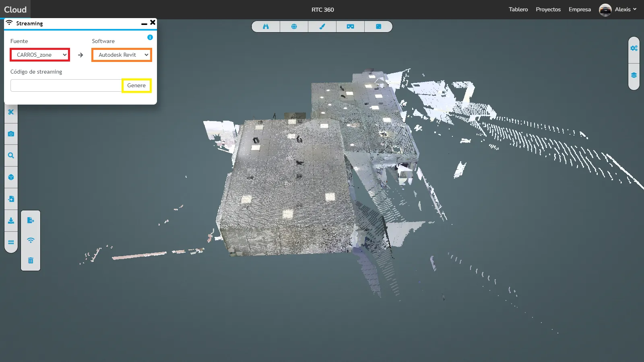644x362 pixels.
Task: Click the trash delete icon
Action: click(31, 261)
